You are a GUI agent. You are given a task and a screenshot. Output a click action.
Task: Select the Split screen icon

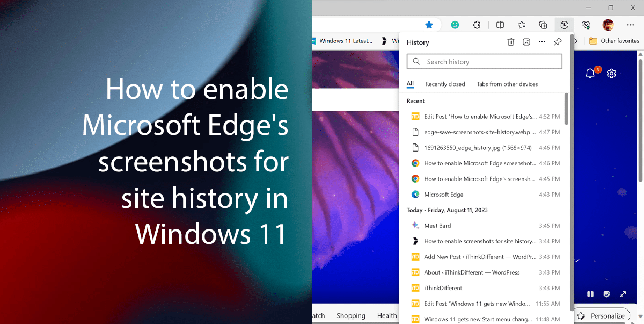[500, 25]
